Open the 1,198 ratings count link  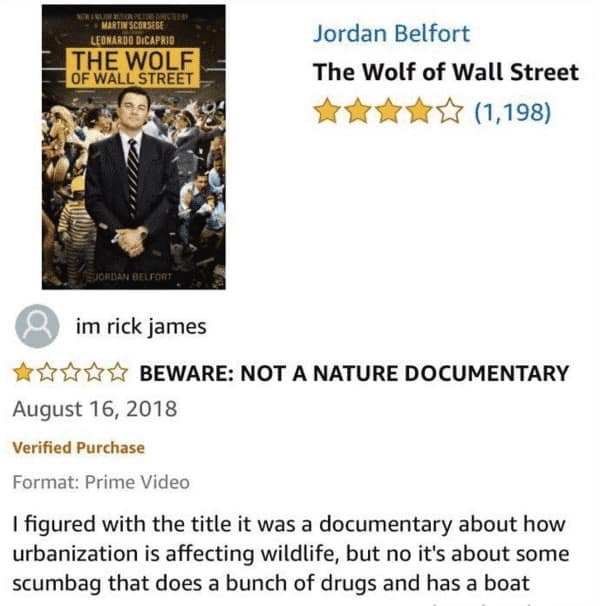point(512,112)
